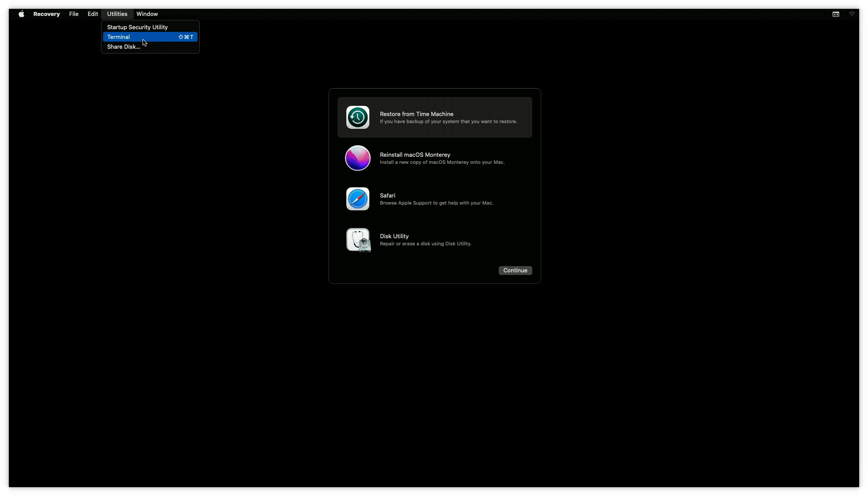Open the File menu
The width and height of the screenshot is (868, 496).
(x=74, y=14)
